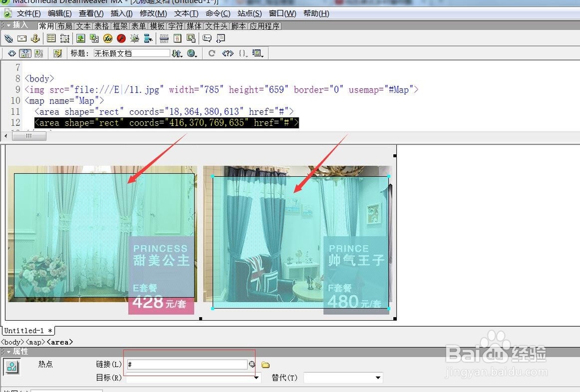Switch to design view
This screenshot has width=580, height=392.
point(38,53)
